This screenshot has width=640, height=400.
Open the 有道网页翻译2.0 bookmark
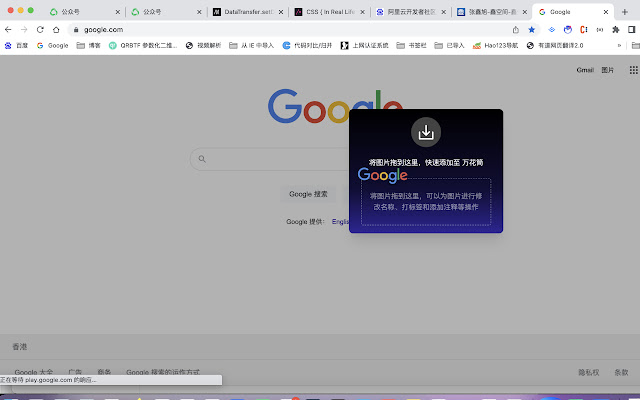tap(555, 45)
